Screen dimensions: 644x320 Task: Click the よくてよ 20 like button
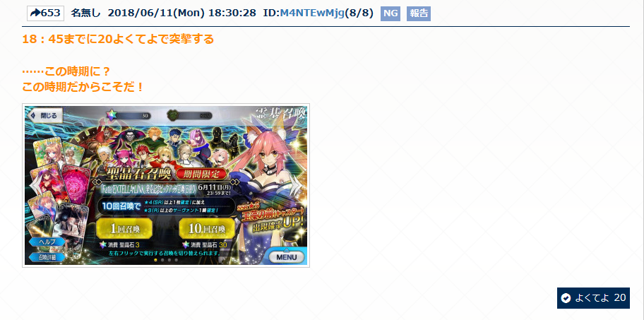pos(593,298)
